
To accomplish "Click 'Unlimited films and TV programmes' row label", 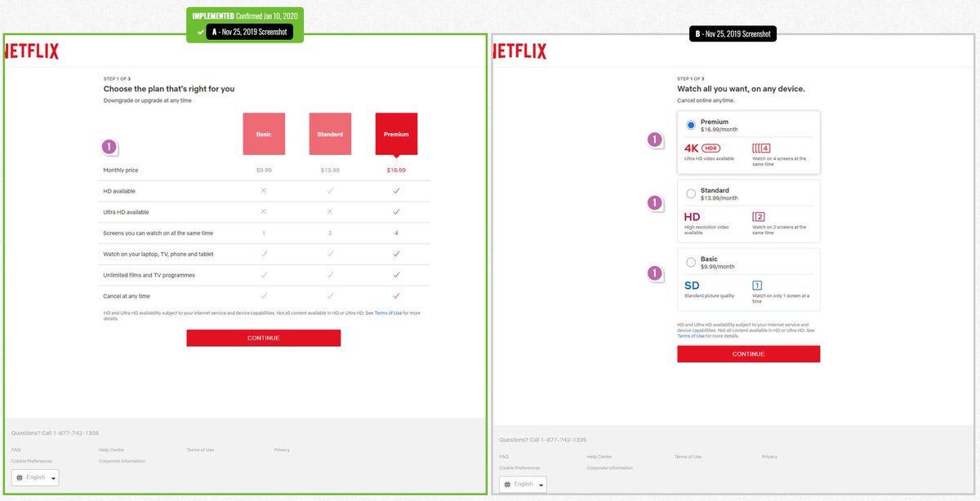I will (x=149, y=275).
